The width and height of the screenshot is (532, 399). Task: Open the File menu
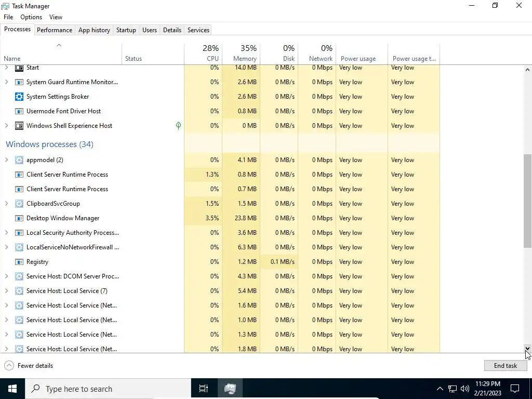(8, 17)
